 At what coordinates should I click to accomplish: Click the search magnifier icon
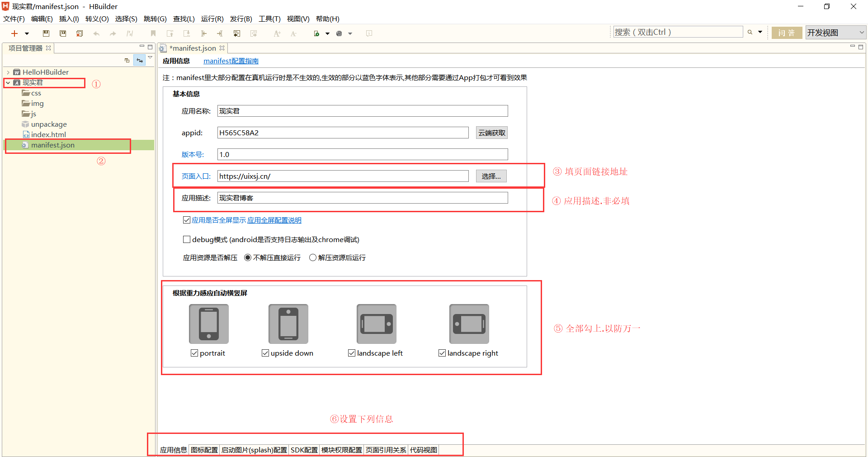point(750,32)
